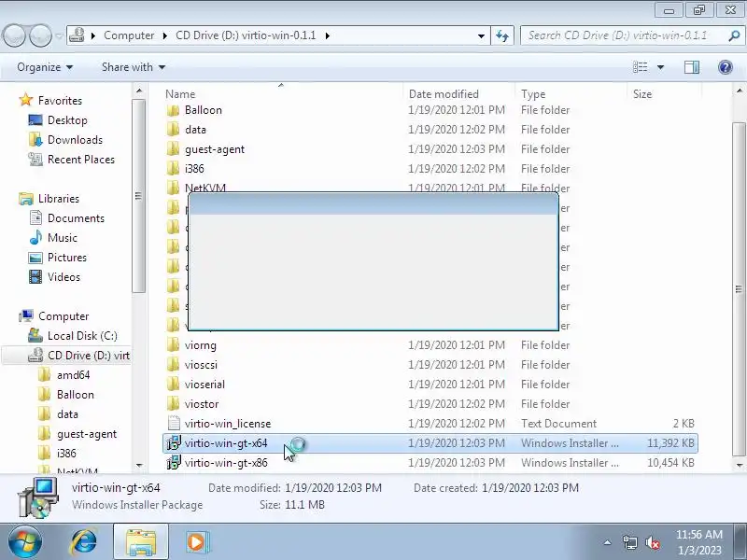747x560 pixels.
Task: Open Music library
Action: [x=62, y=238]
